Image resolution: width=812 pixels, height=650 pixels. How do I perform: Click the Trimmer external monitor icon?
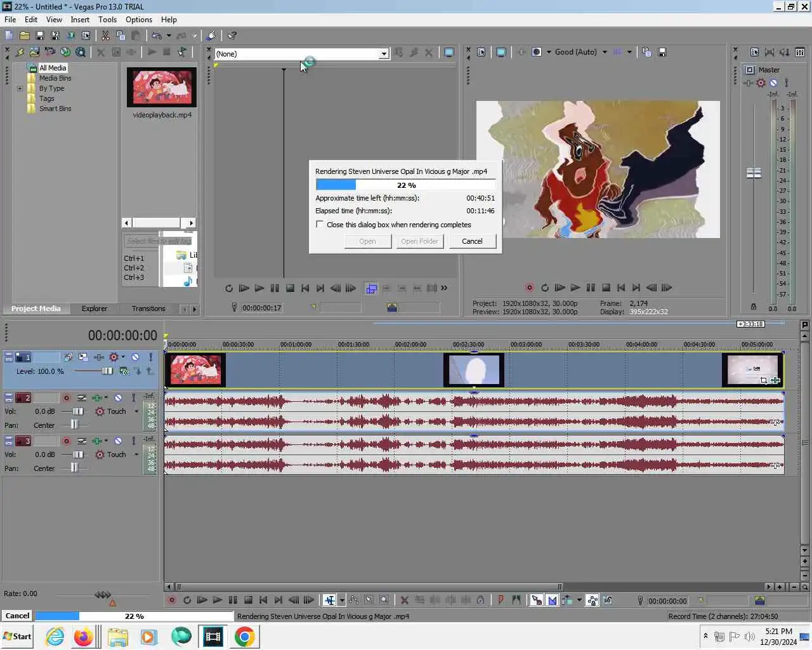coord(449,53)
